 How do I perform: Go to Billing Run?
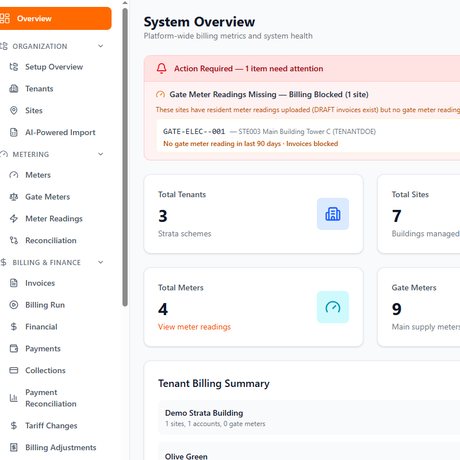pyautogui.click(x=45, y=305)
